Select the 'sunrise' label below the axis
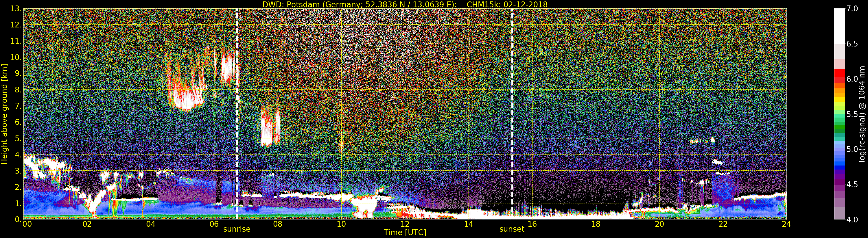Image resolution: width=868 pixels, height=238 pixels. click(237, 229)
